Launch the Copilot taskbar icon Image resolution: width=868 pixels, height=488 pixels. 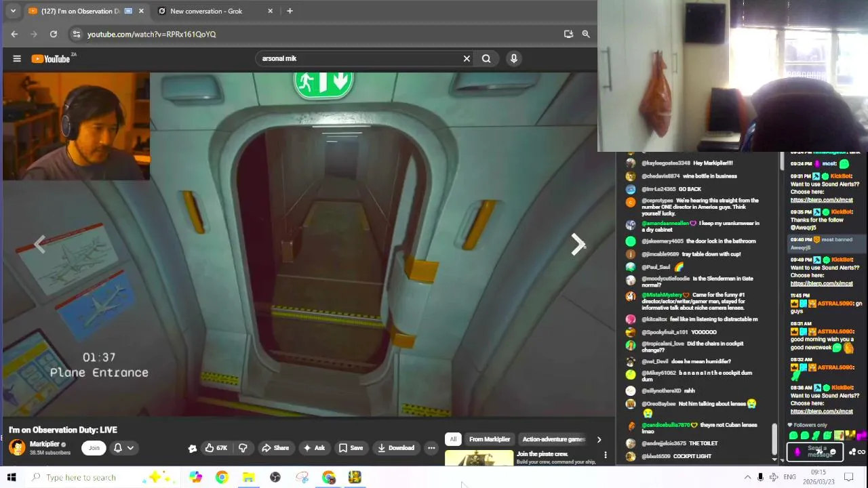[x=196, y=477]
